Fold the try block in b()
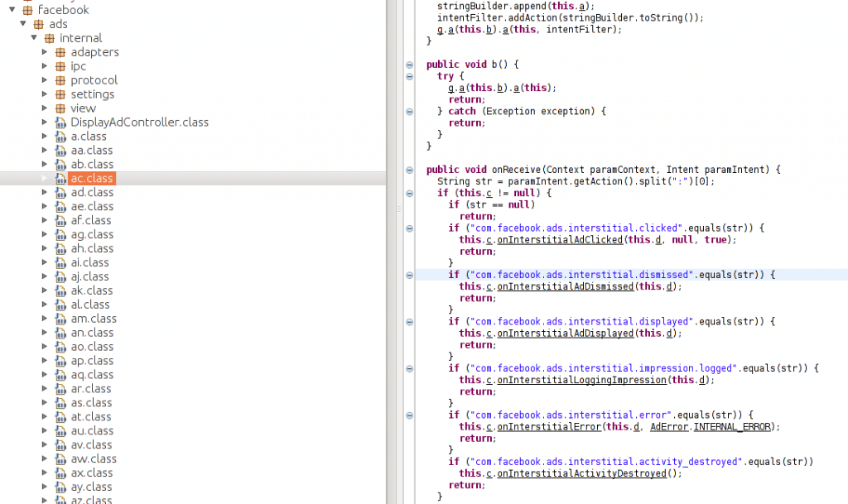The image size is (848, 504). point(409,77)
